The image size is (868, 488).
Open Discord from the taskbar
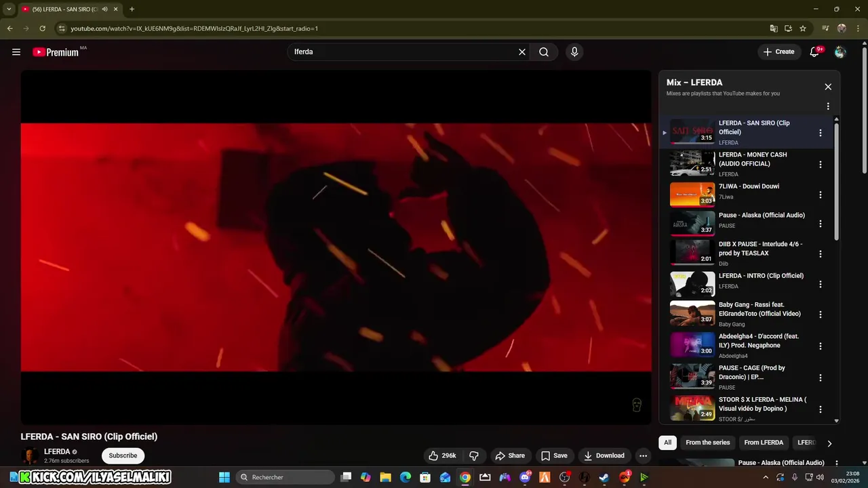coord(525,477)
